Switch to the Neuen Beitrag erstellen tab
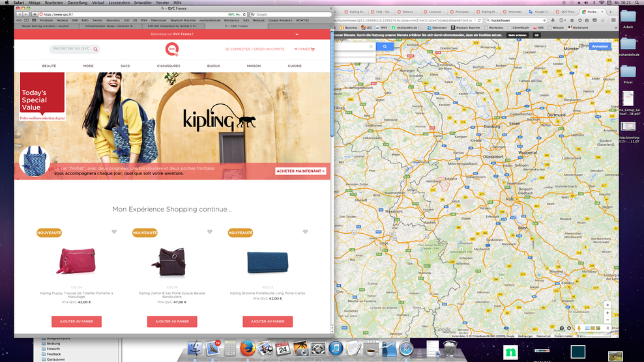 click(x=46, y=26)
